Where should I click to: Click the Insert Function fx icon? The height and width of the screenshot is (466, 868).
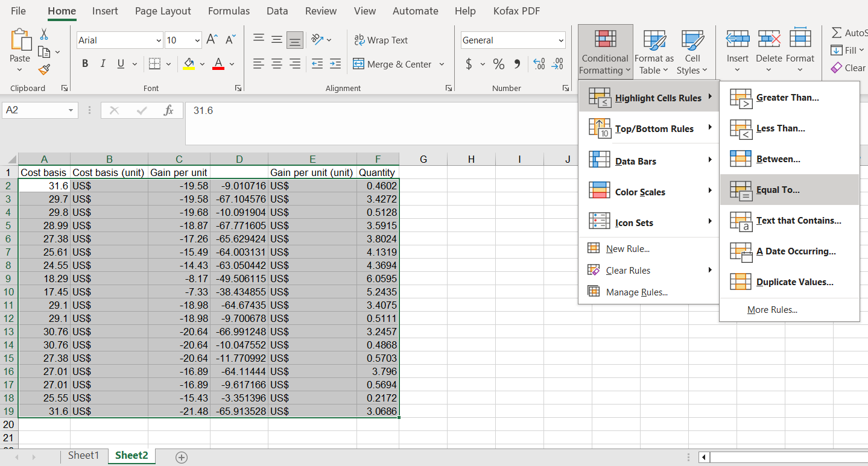(169, 110)
